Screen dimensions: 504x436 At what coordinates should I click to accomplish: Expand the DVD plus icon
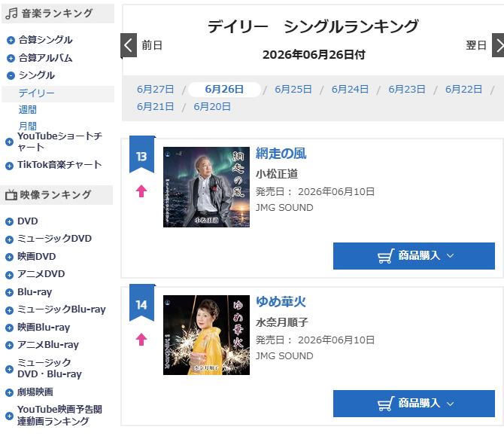tap(9, 221)
